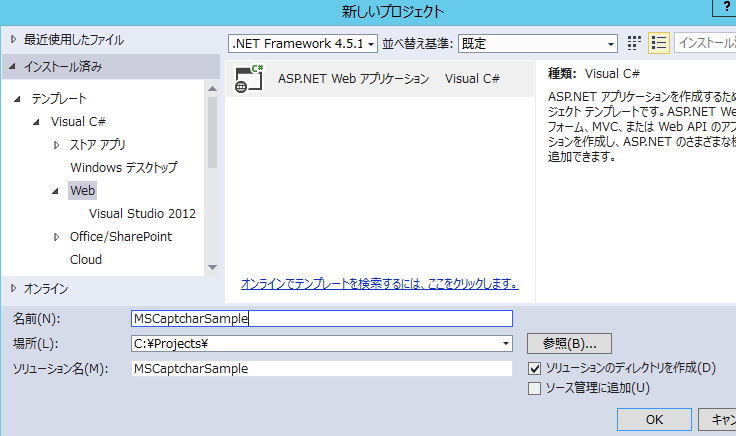The height and width of the screenshot is (436, 736).
Task: Collapse インストール済み section
Action: tap(13, 67)
